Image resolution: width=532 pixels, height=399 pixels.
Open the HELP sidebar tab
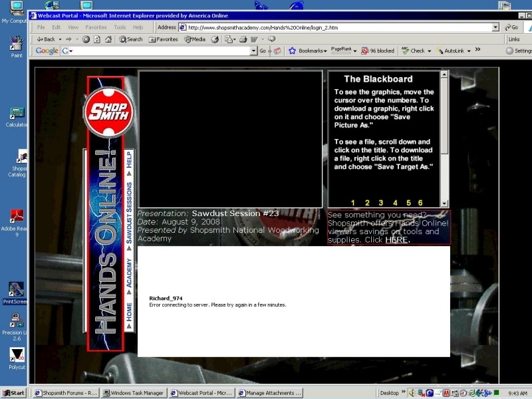[x=129, y=160]
